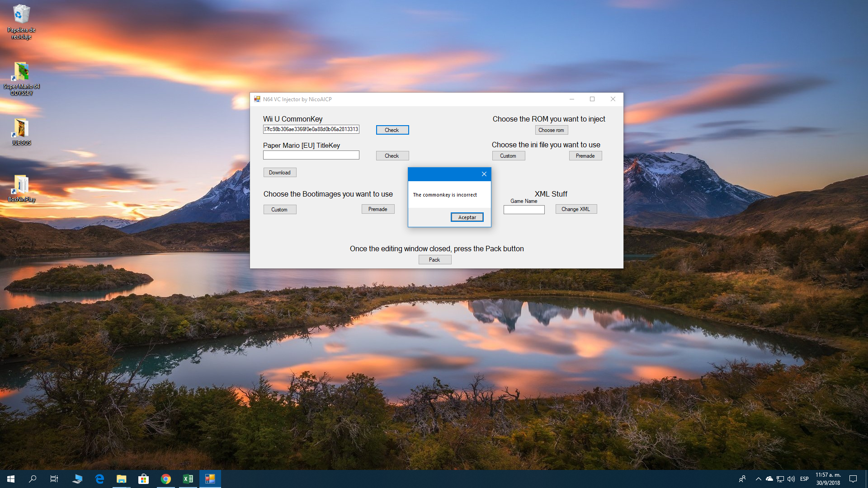Click the N64 VC Injector title bar icon

click(x=257, y=99)
